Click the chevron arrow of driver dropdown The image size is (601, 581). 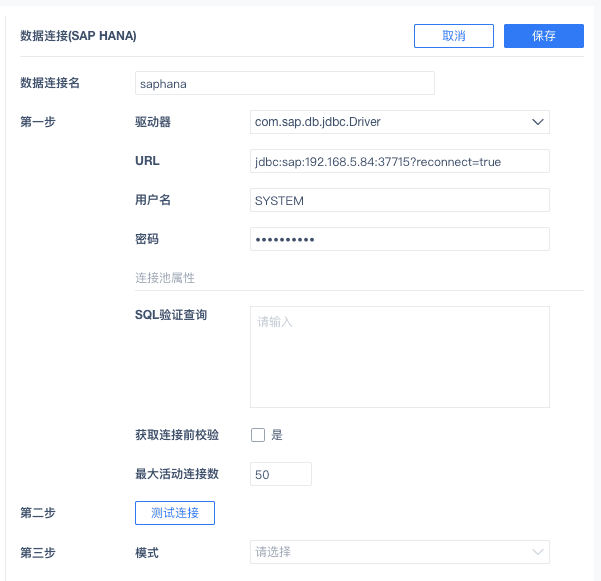[538, 122]
